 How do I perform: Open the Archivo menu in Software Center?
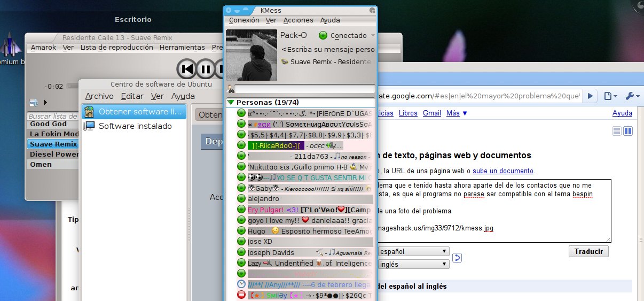(99, 96)
